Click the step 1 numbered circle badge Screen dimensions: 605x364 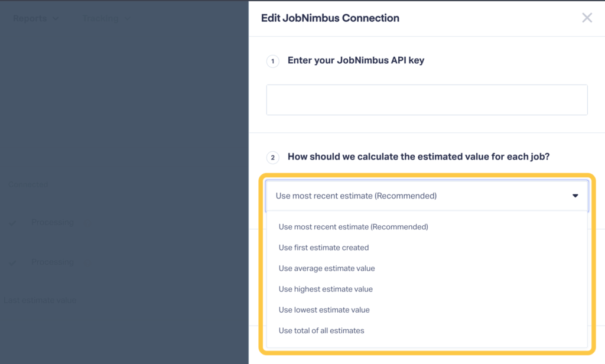point(272,61)
